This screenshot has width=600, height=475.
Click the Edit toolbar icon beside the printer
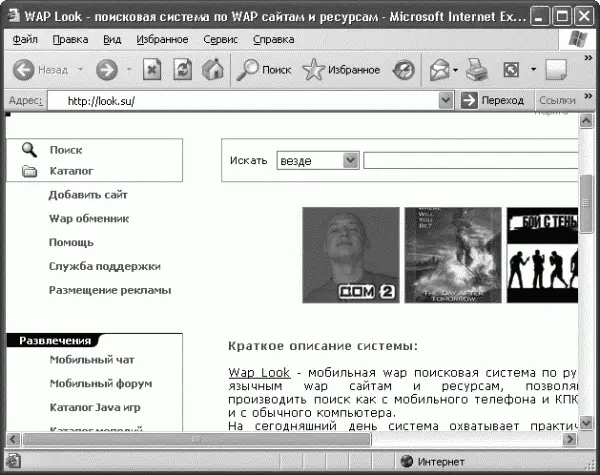pos(512,70)
